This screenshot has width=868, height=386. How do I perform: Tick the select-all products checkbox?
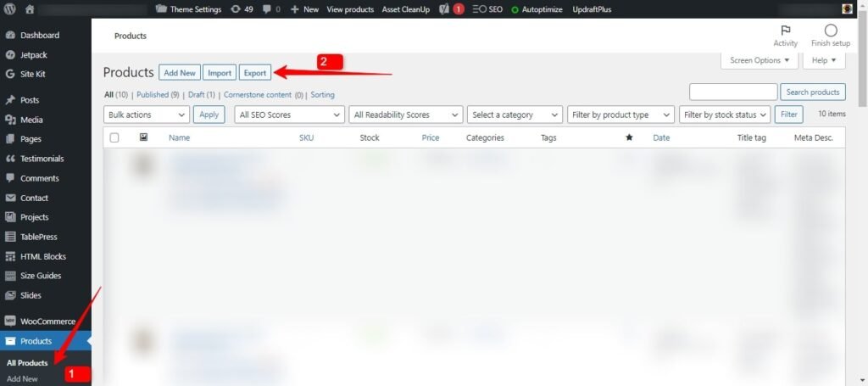[114, 138]
